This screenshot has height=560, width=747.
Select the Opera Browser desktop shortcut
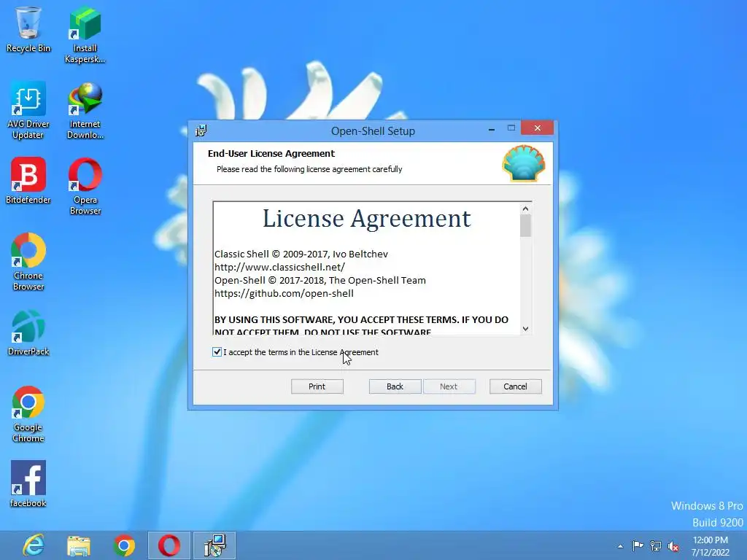[x=85, y=187]
